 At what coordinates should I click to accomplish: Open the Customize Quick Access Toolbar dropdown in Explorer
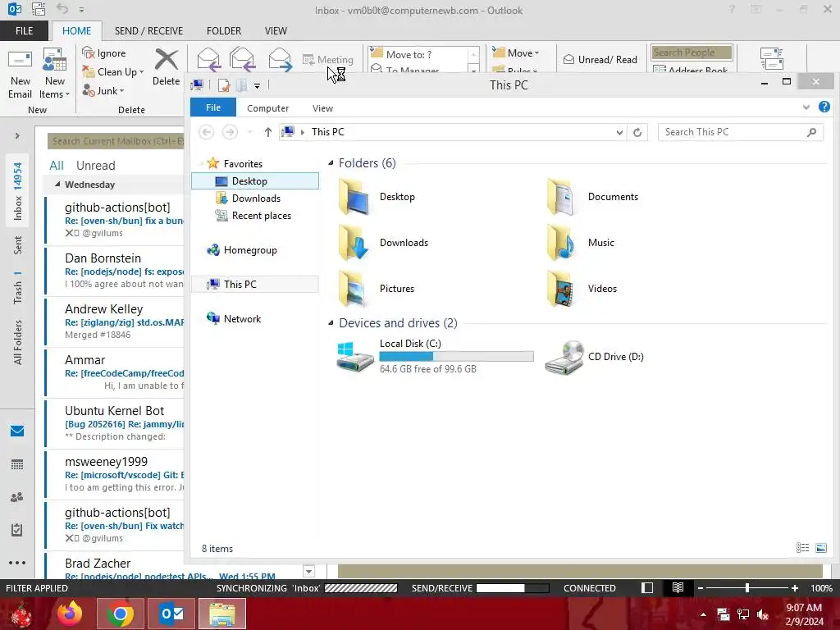pyautogui.click(x=257, y=85)
